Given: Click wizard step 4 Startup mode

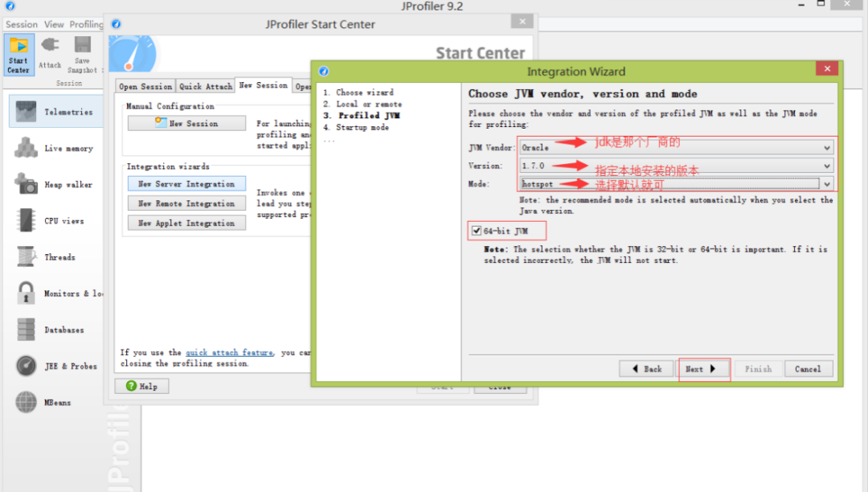Looking at the screenshot, I should (356, 127).
